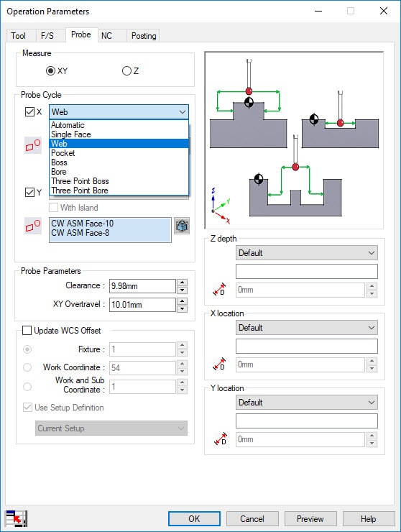Screen dimensions: 401x532
Task: Uncheck the Y probe cycle checkbox
Action: pos(30,193)
